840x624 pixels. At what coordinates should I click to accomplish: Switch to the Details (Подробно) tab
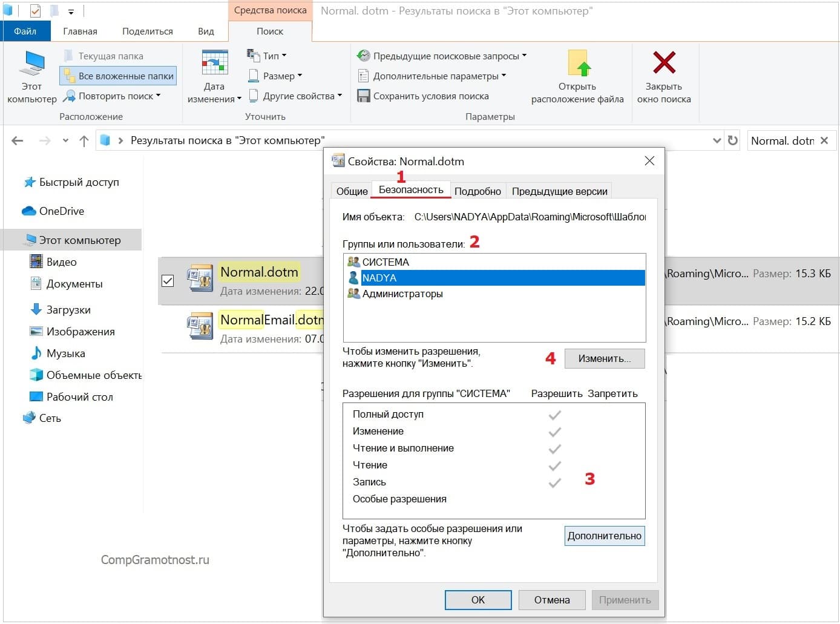tap(477, 191)
